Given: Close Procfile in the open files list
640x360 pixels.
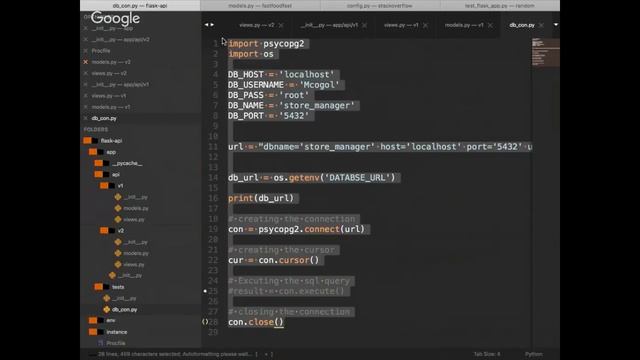Looking at the screenshot, I should (86, 51).
